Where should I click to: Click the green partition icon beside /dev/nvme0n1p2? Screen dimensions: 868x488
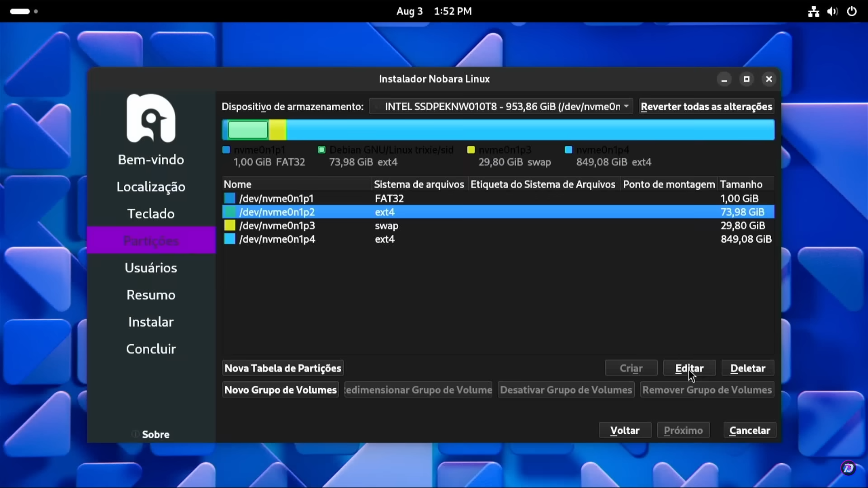coord(230,211)
